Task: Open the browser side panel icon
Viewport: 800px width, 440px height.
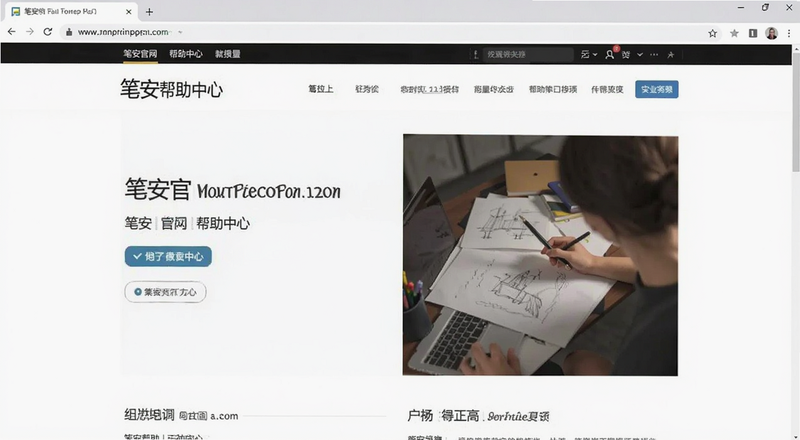Action: coord(753,33)
